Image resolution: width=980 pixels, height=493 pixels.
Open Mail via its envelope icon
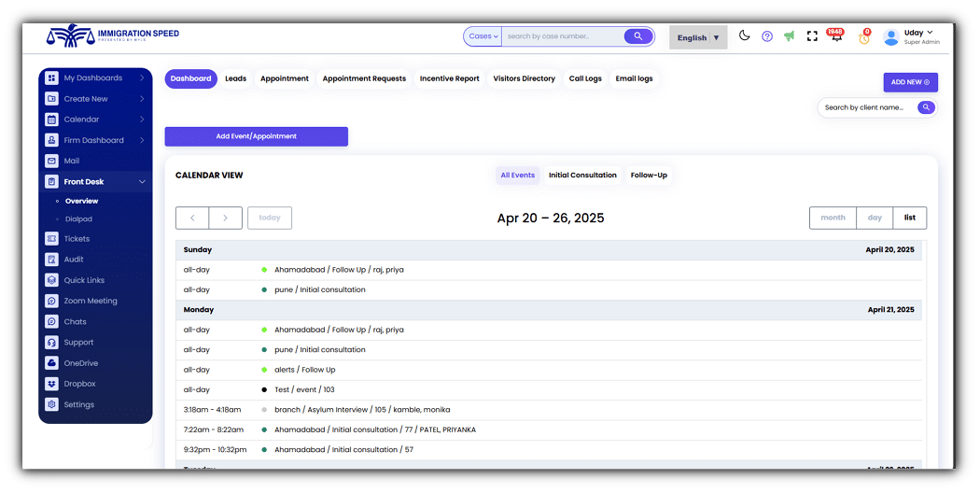pyautogui.click(x=52, y=161)
